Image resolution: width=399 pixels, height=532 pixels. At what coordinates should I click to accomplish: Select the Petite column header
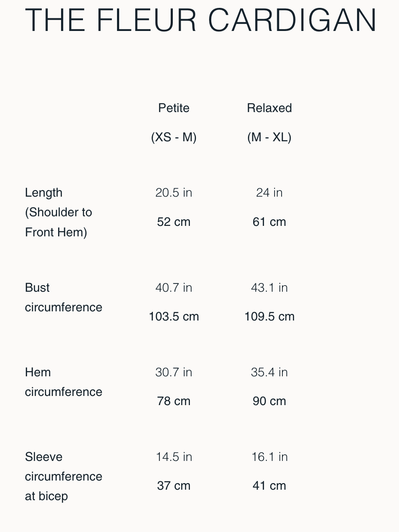coord(174,108)
